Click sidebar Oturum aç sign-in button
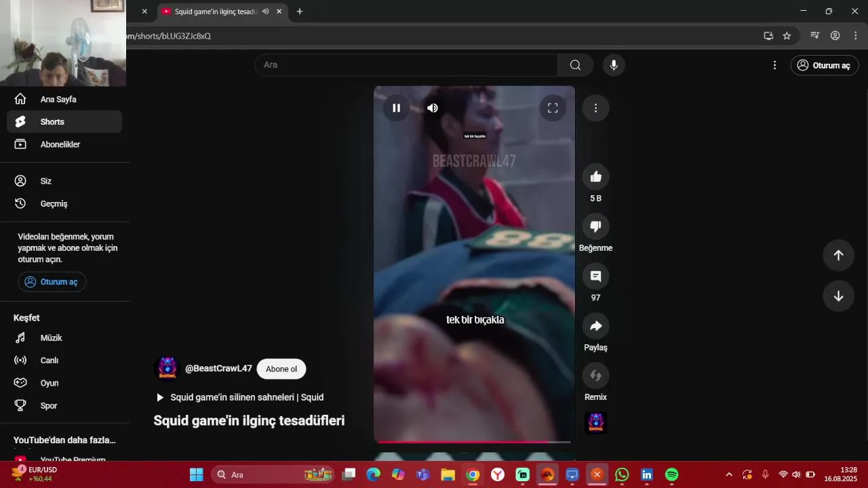 (x=52, y=282)
